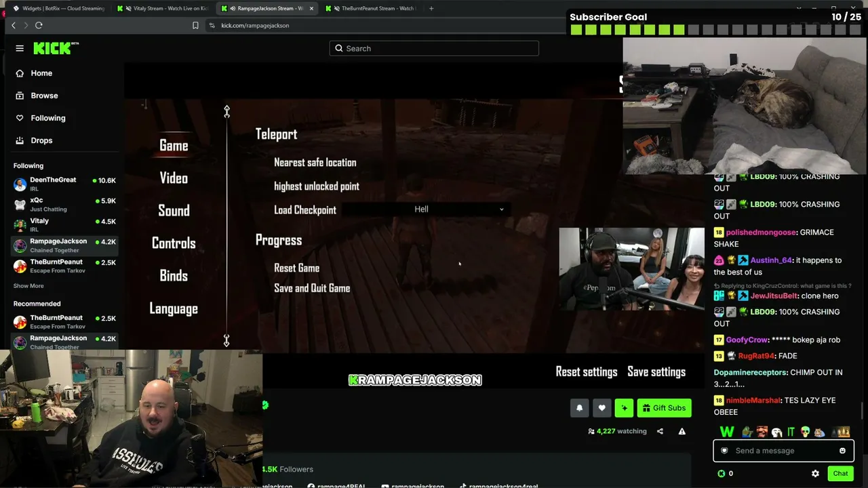
Task: Open chat user RugRat94's profile
Action: [x=756, y=356]
